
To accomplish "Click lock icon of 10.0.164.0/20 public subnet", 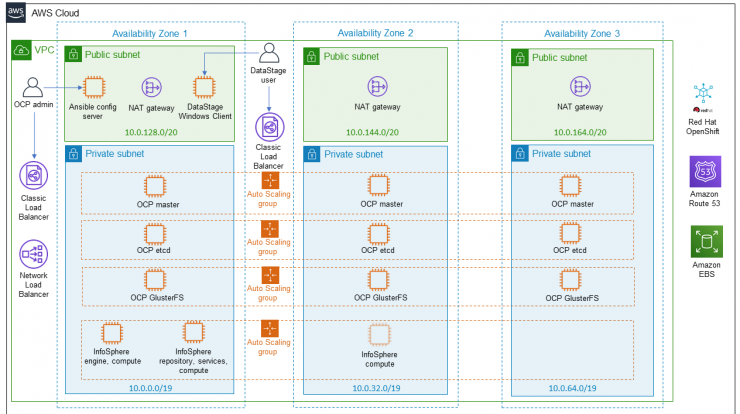I will pos(520,58).
